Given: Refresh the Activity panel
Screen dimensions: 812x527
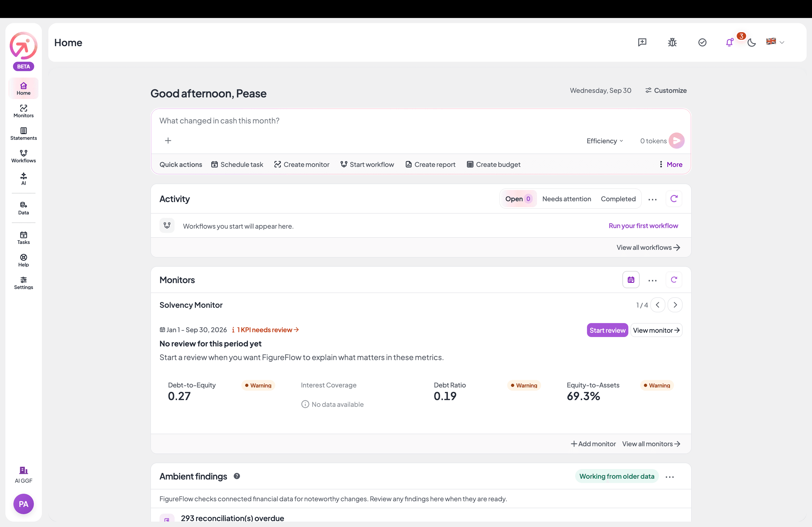Looking at the screenshot, I should [x=674, y=199].
